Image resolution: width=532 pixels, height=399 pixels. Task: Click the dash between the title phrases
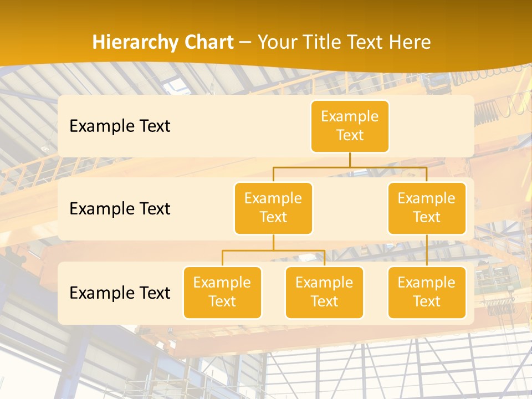point(245,42)
